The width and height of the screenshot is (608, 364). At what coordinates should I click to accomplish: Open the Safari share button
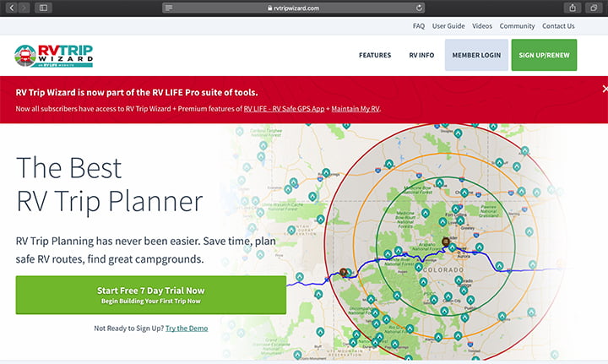(x=573, y=8)
